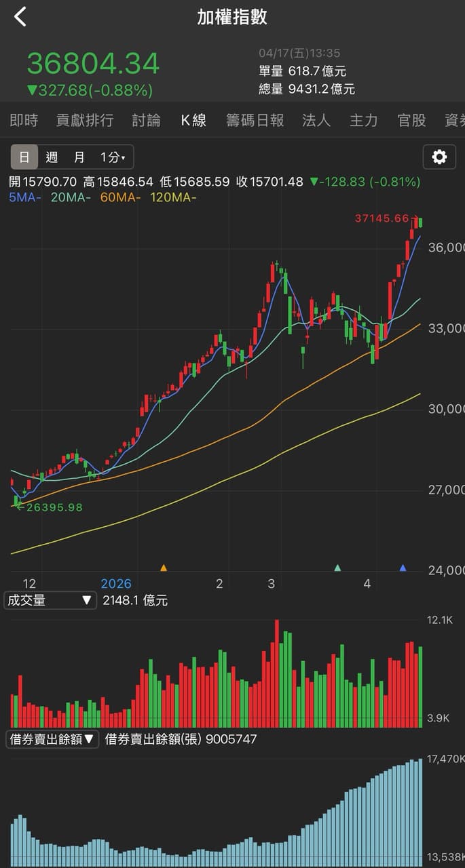Expand the 借券賣出餘額 indicator dropdown
This screenshot has width=465, height=868.
52,739
